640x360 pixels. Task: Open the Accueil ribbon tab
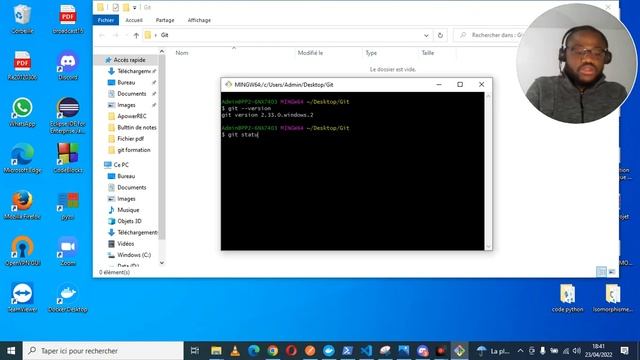134,20
